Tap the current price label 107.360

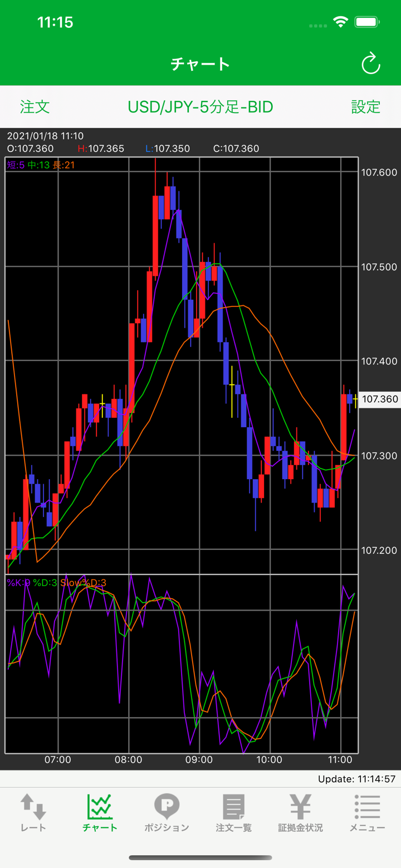379,399
